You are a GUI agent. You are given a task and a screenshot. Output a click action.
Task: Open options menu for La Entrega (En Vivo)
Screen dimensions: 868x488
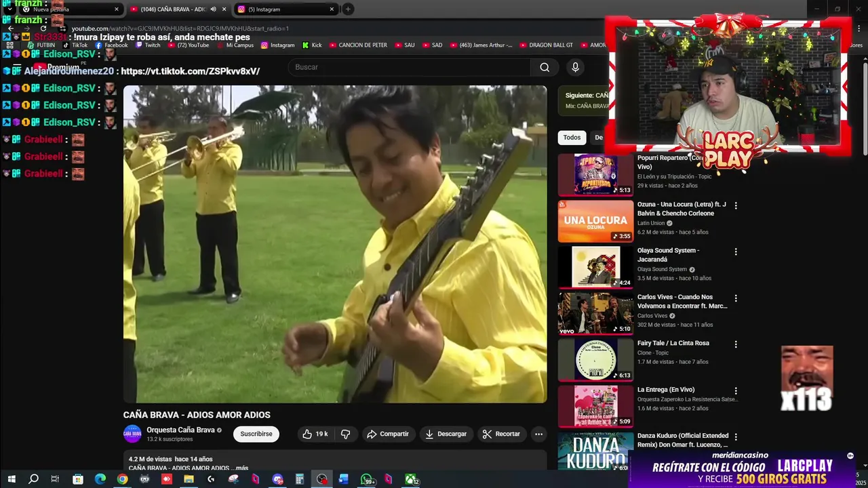(x=736, y=391)
